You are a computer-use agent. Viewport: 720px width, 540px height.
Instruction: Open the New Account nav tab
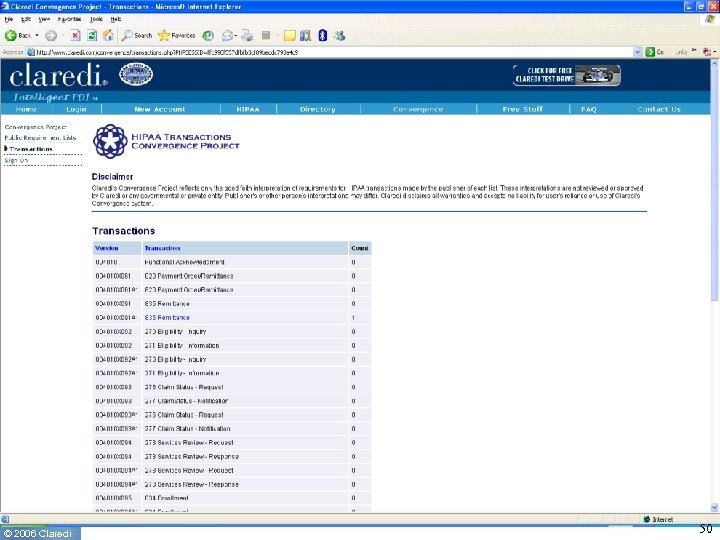(160, 109)
